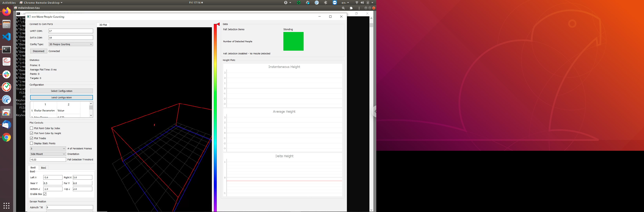Image resolution: width=644 pixels, height=212 pixels.
Task: Open the Files manager in the dock
Action: tap(6, 24)
